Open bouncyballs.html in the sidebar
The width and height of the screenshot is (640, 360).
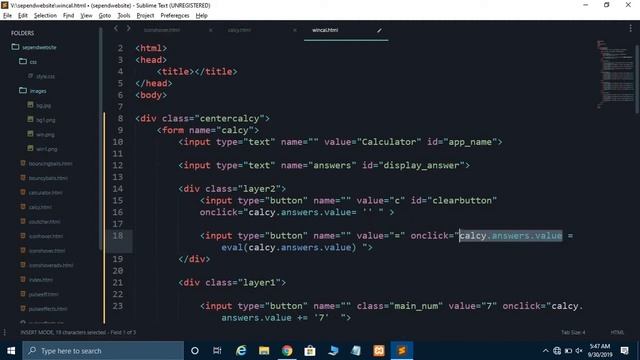(x=48, y=178)
